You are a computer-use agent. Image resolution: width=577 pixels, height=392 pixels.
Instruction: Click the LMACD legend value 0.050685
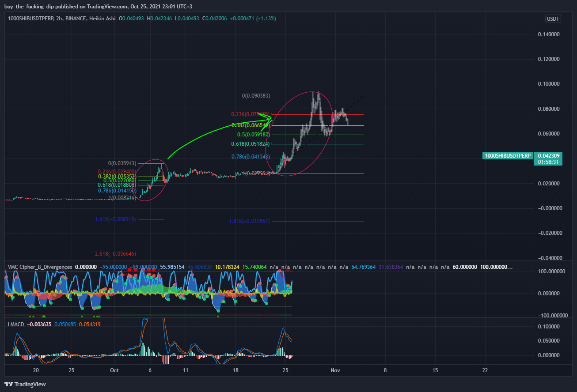click(x=65, y=324)
